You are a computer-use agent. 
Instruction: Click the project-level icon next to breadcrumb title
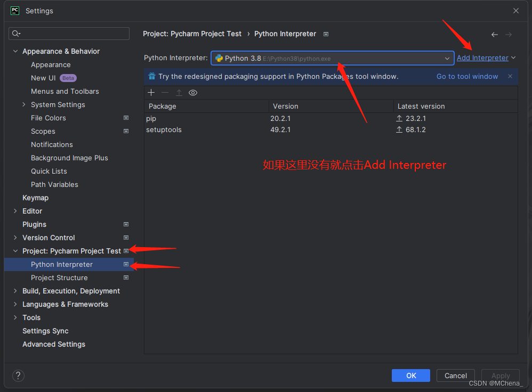(326, 34)
